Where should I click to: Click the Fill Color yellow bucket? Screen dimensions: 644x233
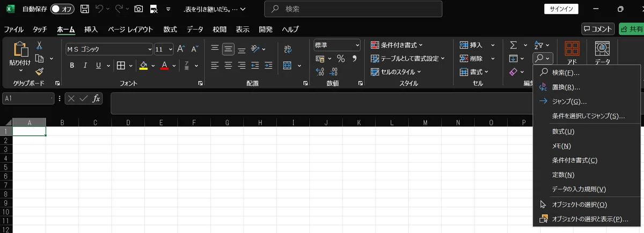[x=143, y=65]
